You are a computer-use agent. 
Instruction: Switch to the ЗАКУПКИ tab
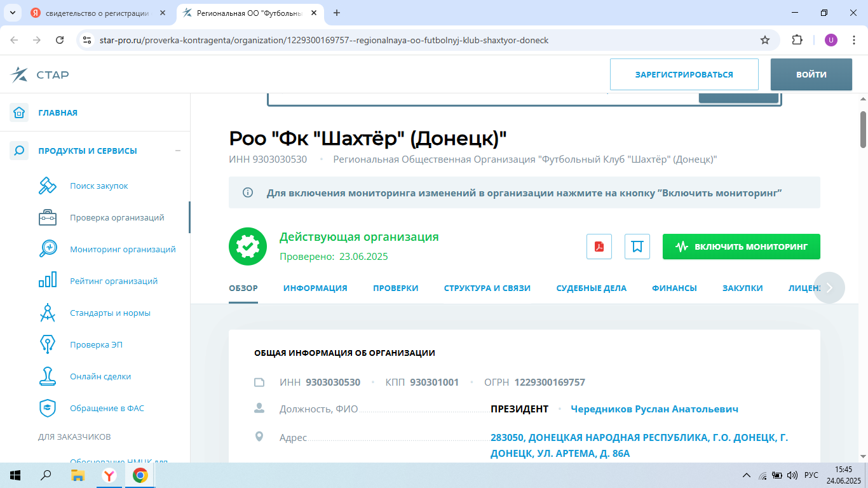pyautogui.click(x=743, y=288)
